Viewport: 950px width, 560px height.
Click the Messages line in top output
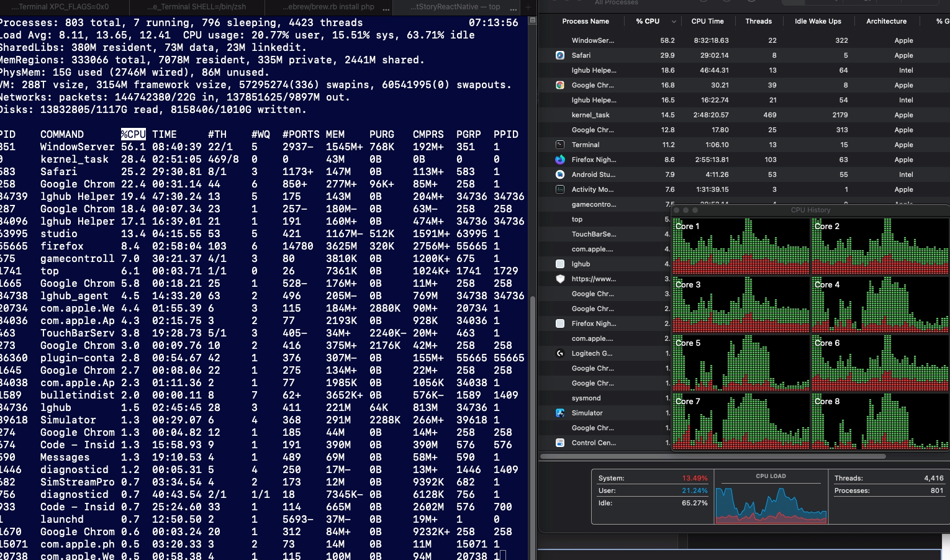pyautogui.click(x=263, y=457)
